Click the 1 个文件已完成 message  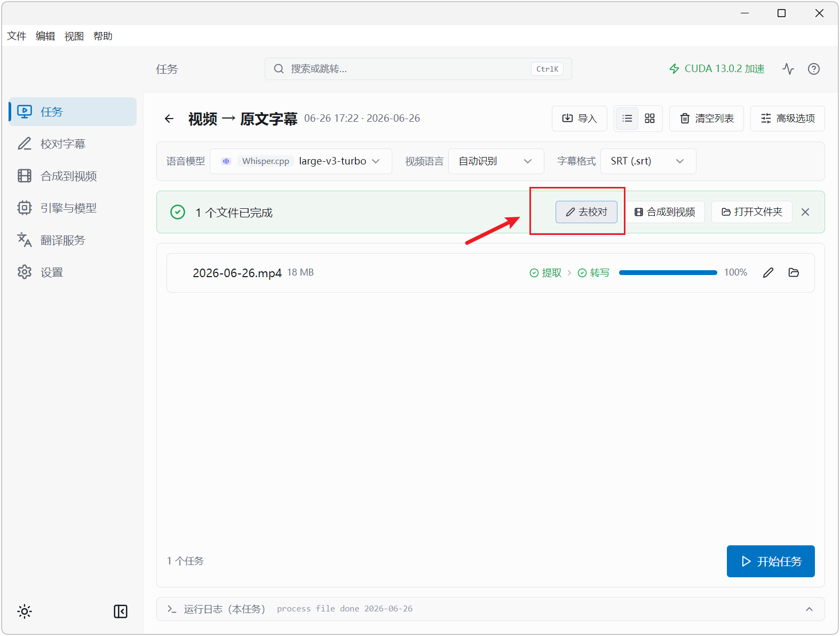pyautogui.click(x=234, y=213)
